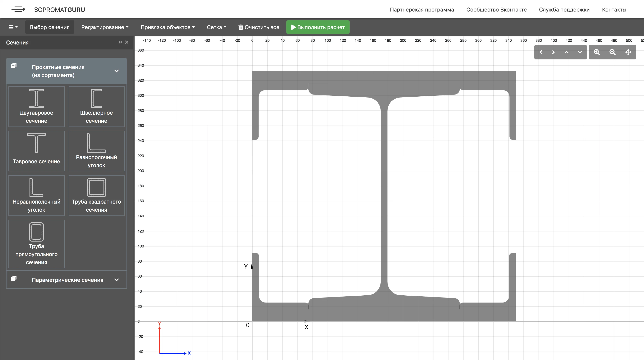Screen dimensions: 644x360
Task: Open Партнерская программа link
Action: pyautogui.click(x=422, y=10)
